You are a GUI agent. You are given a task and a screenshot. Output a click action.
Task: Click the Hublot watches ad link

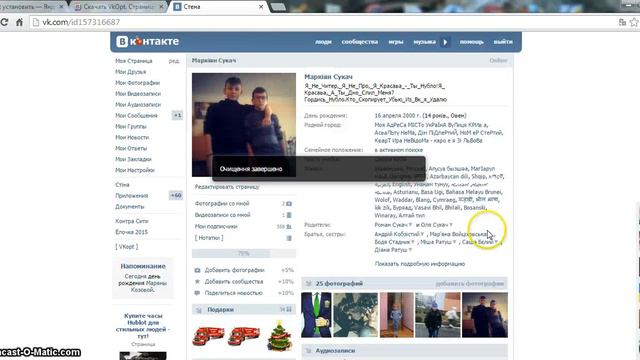143,326
